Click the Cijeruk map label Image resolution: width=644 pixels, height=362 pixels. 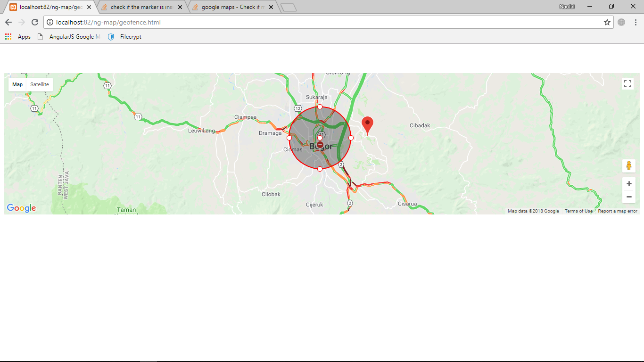pyautogui.click(x=314, y=205)
